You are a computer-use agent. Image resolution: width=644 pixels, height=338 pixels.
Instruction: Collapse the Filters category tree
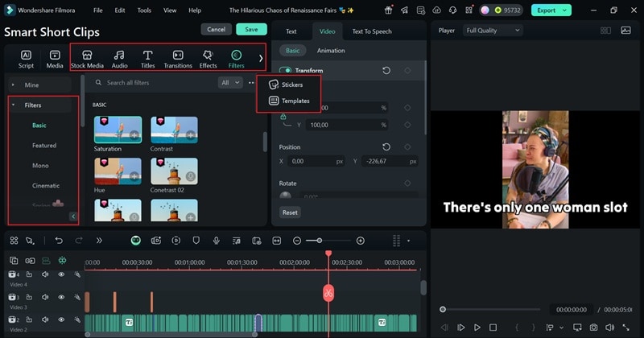click(13, 105)
